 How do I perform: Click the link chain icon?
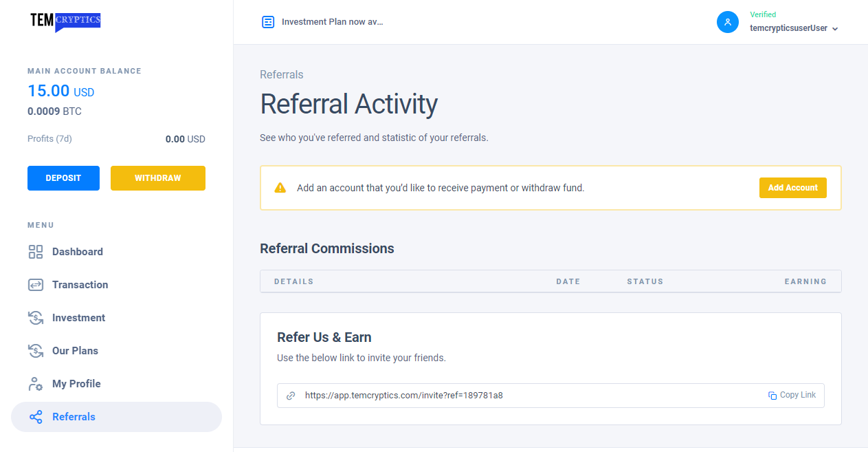291,396
